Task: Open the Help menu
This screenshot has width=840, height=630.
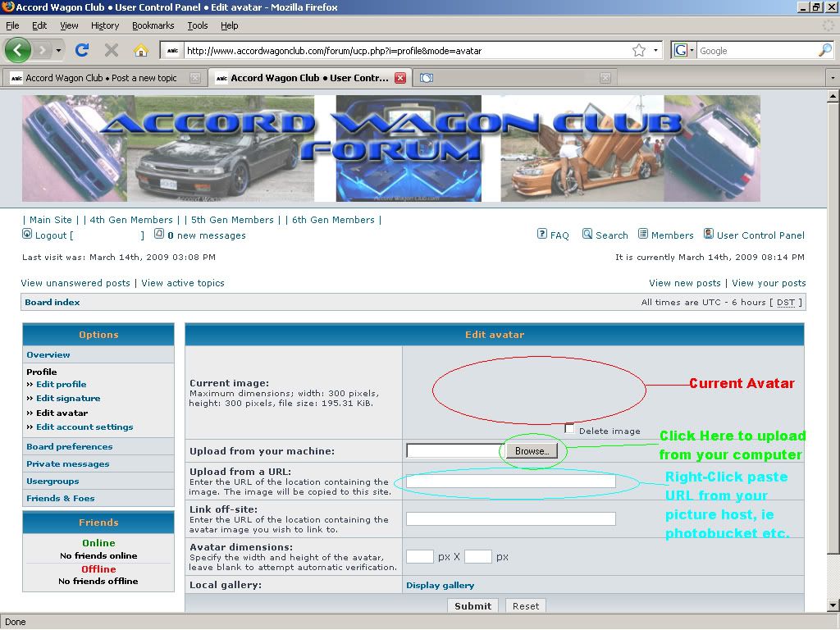Action: [x=230, y=25]
